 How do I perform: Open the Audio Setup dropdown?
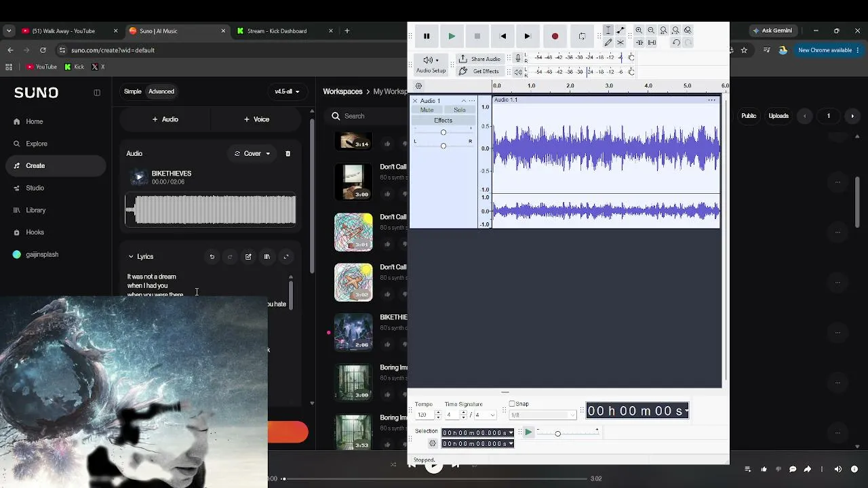[431, 64]
